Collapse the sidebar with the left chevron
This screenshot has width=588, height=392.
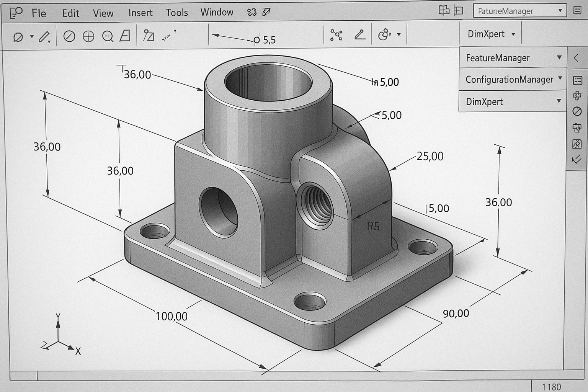click(575, 58)
